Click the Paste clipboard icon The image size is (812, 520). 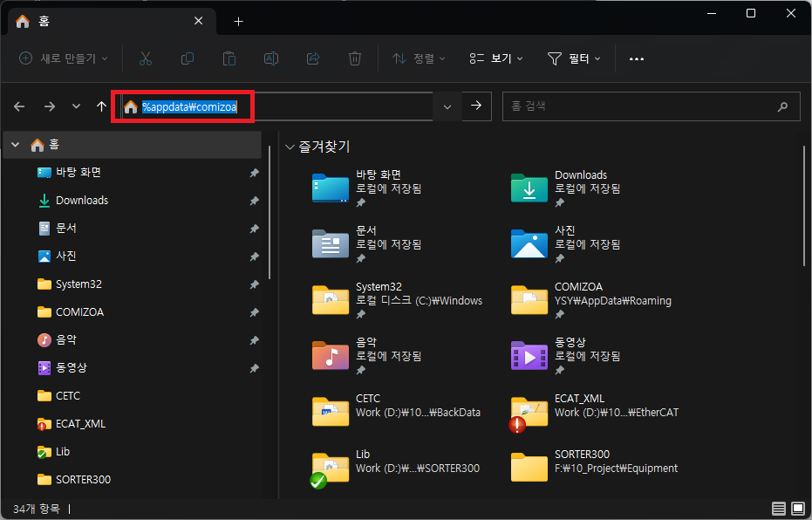pos(229,58)
